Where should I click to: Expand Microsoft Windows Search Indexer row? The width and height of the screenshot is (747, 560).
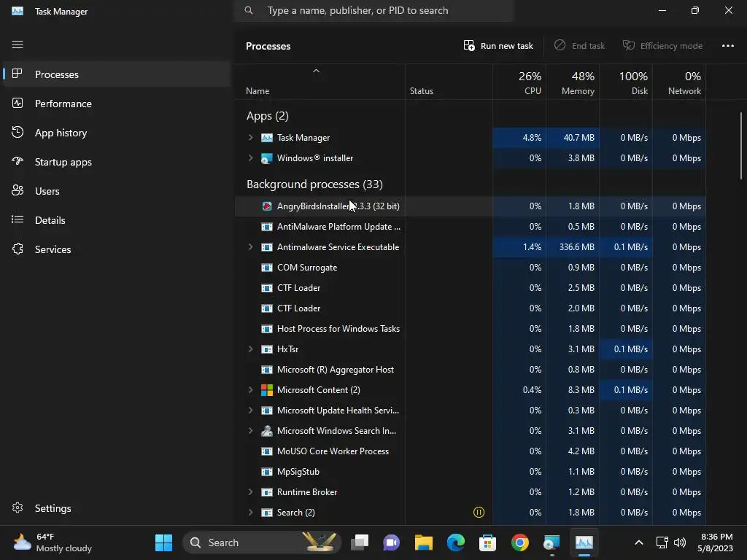click(x=251, y=431)
